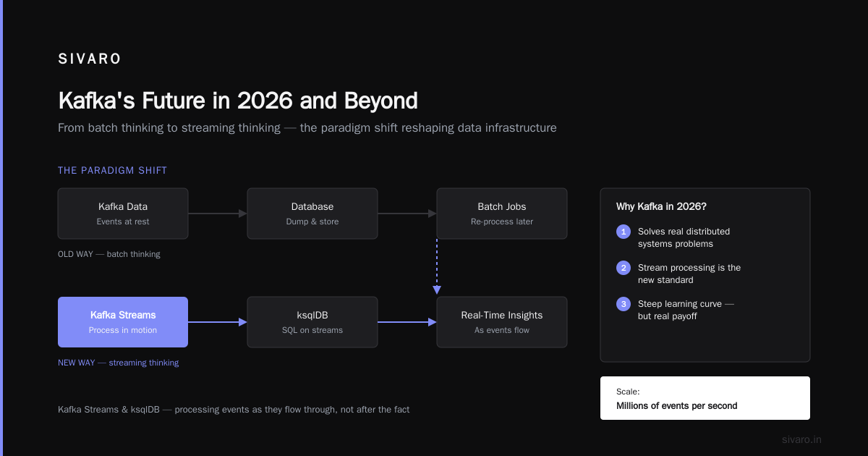Click NEW WAY — streaming thinking caption
This screenshot has height=456, width=868.
(x=118, y=363)
